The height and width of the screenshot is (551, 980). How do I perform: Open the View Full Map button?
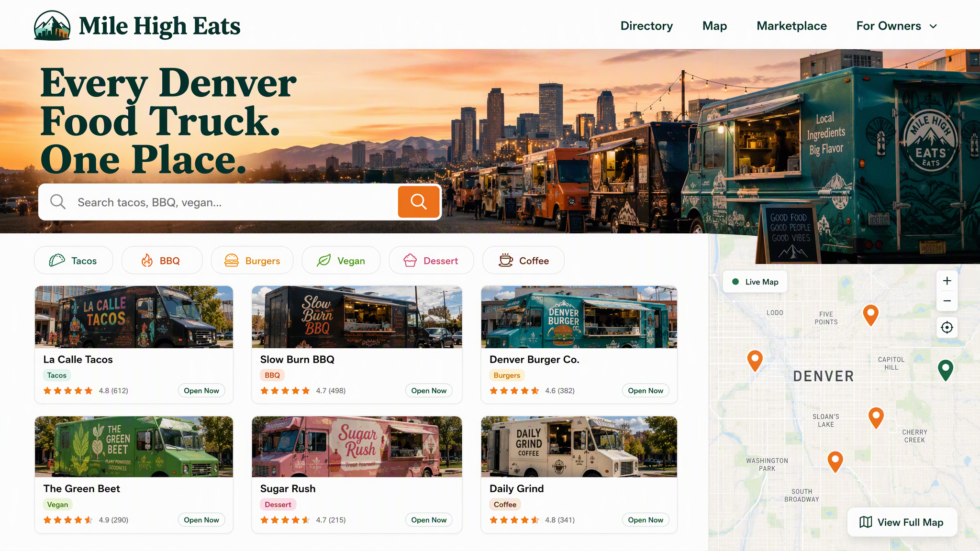pos(902,522)
